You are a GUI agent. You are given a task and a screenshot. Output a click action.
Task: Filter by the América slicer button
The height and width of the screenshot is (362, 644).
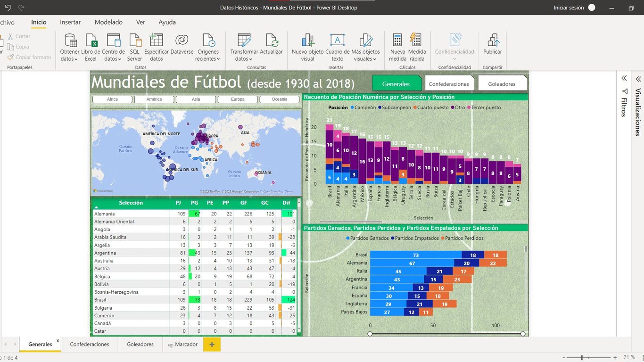click(154, 99)
